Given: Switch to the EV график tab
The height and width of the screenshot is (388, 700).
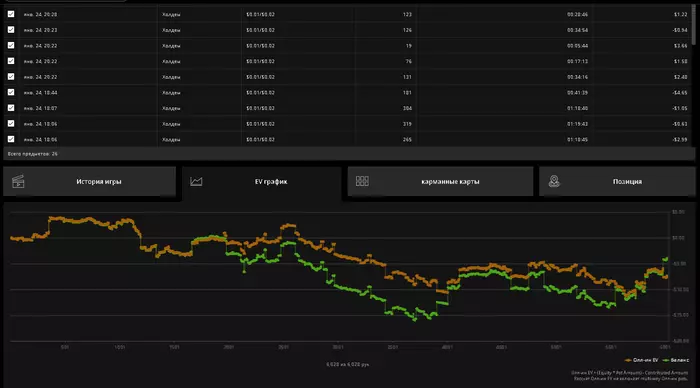Looking at the screenshot, I should (262, 182).
